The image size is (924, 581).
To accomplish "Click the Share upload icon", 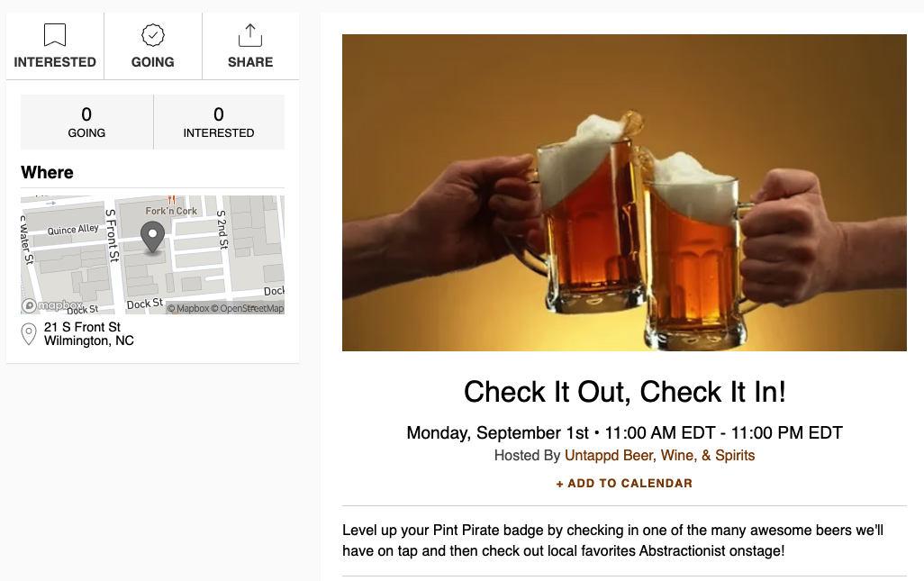I will click(250, 35).
